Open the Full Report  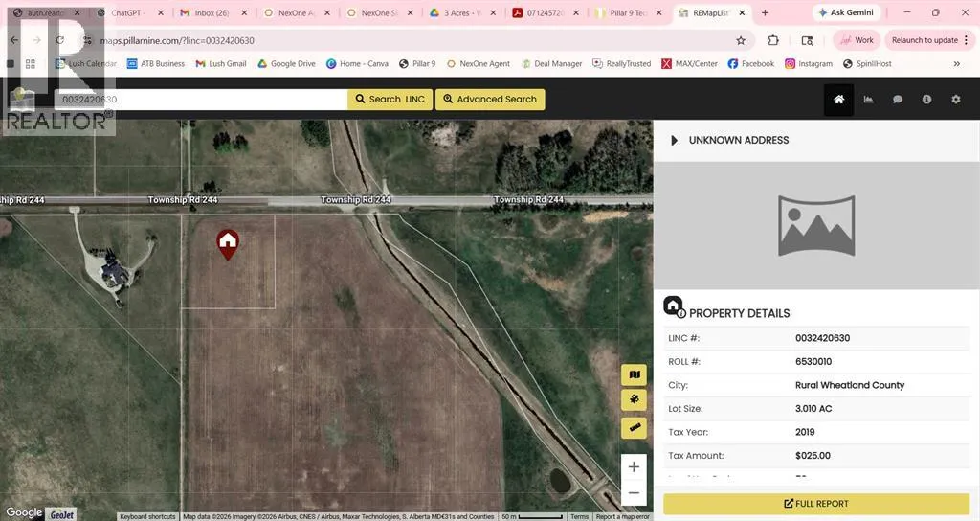point(816,504)
